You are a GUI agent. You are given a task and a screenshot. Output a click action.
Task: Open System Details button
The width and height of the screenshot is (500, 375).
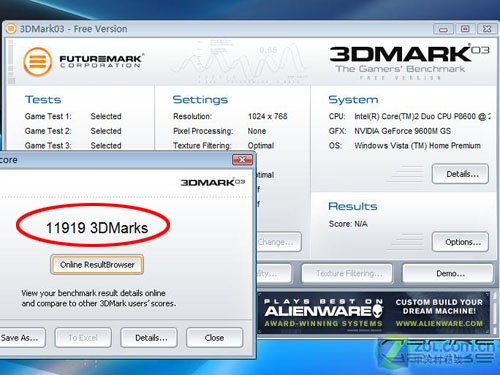click(x=460, y=174)
